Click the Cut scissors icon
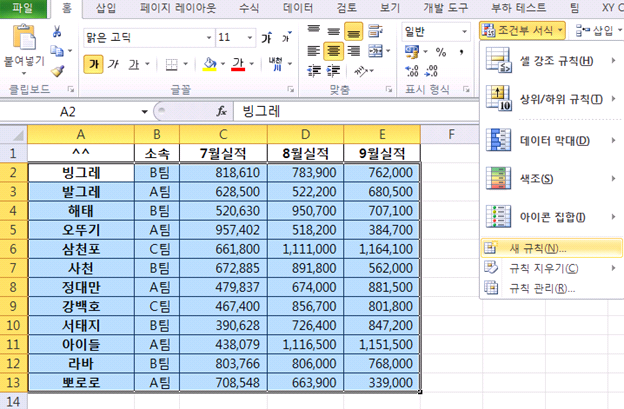The height and width of the screenshot is (409, 624). (57, 31)
